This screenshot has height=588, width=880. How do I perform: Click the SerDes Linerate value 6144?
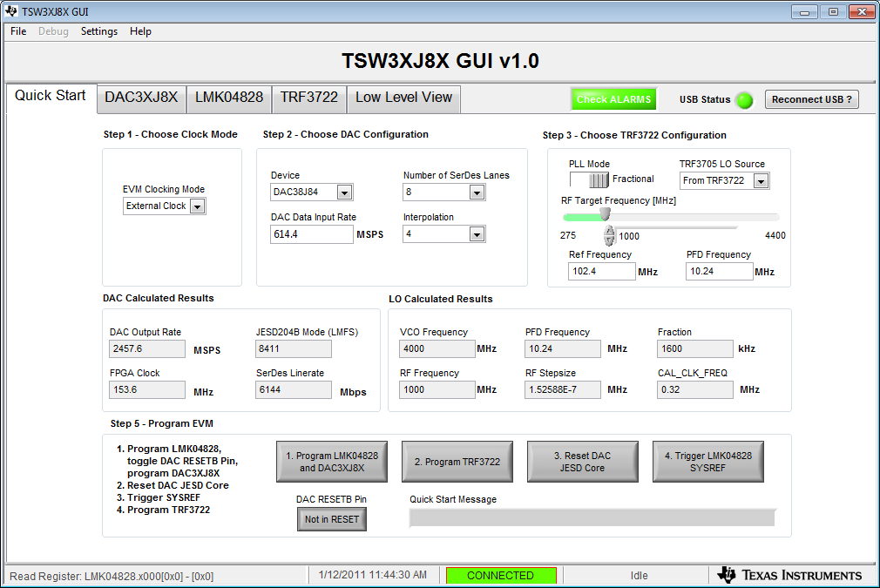(x=293, y=390)
